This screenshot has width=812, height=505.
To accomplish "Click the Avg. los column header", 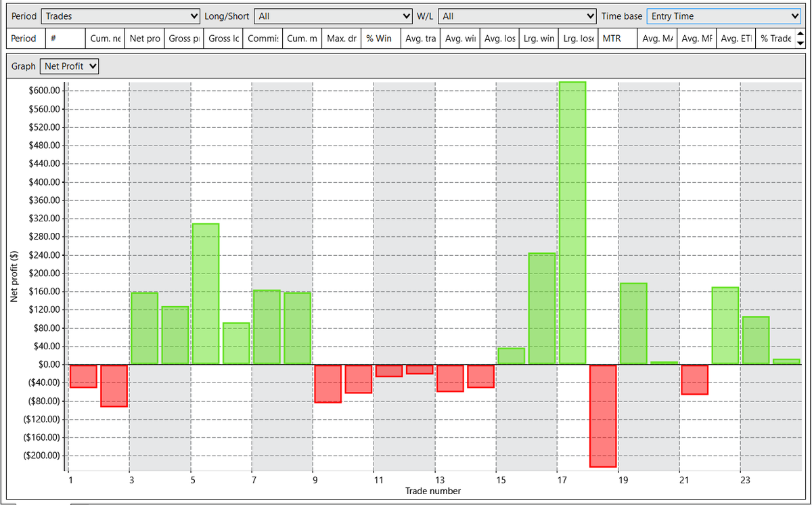I will (499, 39).
